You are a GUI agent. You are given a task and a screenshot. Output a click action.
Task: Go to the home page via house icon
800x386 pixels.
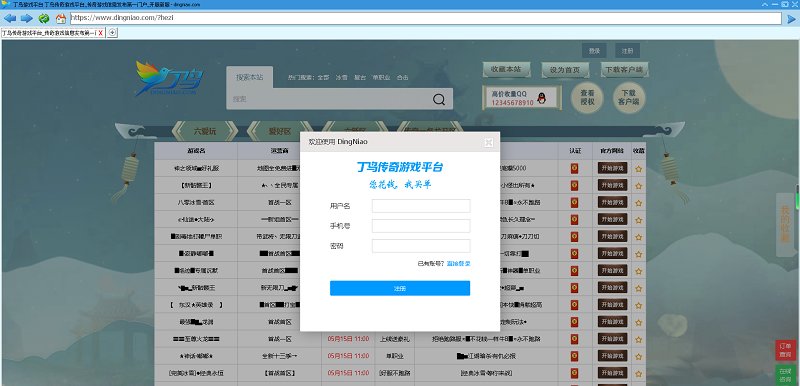point(61,19)
